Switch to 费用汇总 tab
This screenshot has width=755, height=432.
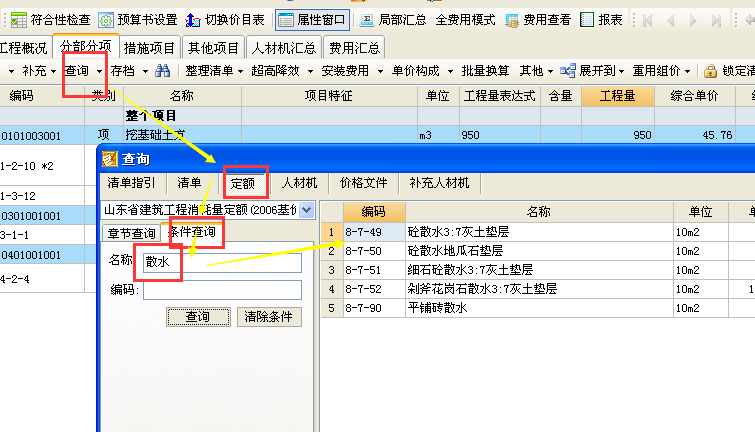pos(354,48)
